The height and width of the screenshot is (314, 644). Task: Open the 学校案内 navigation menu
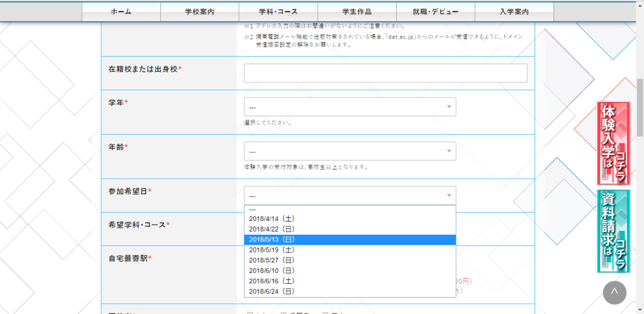200,12
